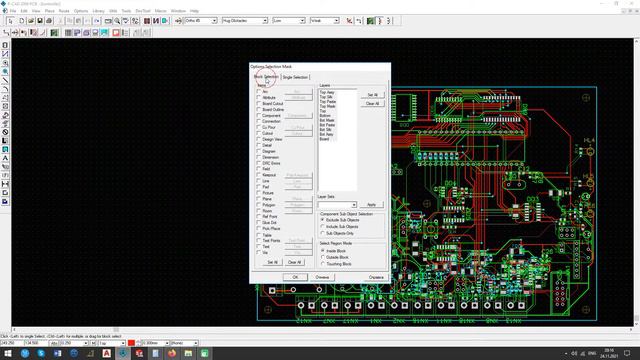Click the red square icon in second toolbar row
The width and height of the screenshot is (640, 360).
tap(116, 33)
